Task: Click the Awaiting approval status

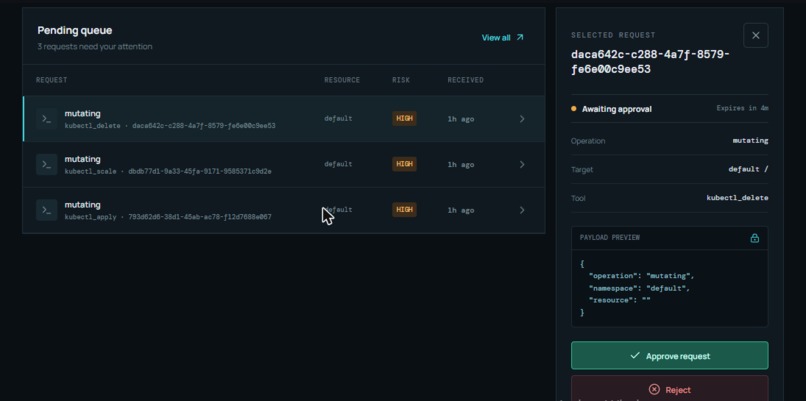Action: pos(611,109)
